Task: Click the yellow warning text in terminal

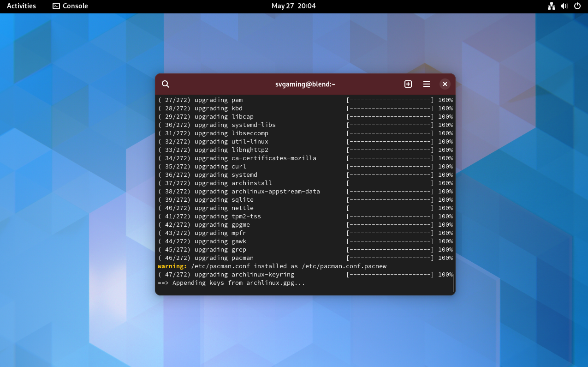Action: [172, 266]
